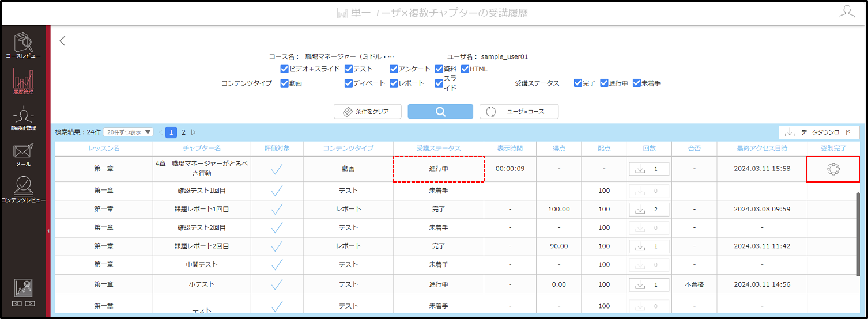Click the 評価対象 checkmark in the 動画 row
Image resolution: width=868 pixels, height=319 pixels.
point(277,169)
